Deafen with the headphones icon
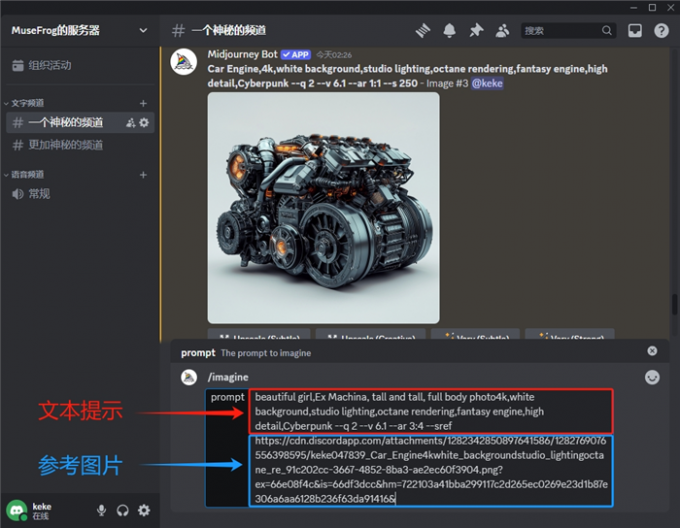This screenshot has width=680, height=528. tap(123, 510)
